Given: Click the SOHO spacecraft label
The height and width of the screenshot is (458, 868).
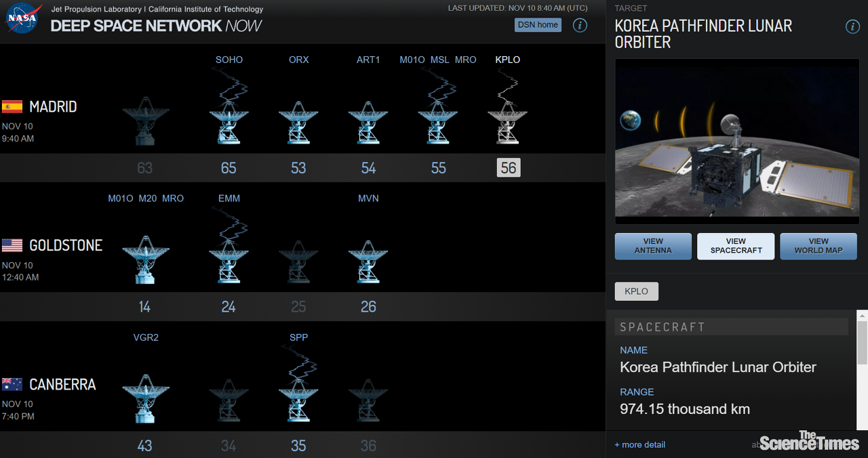Looking at the screenshot, I should click(229, 60).
